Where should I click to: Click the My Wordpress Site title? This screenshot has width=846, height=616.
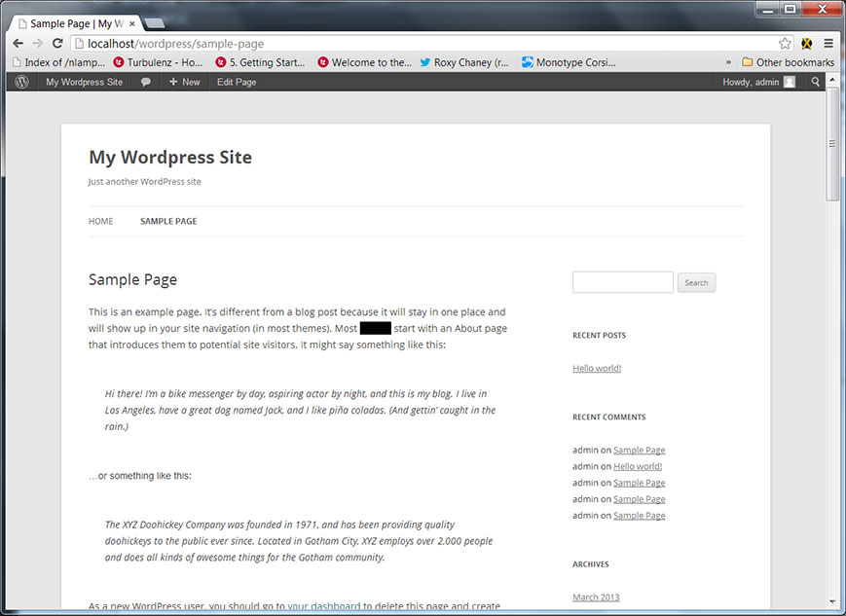[170, 157]
